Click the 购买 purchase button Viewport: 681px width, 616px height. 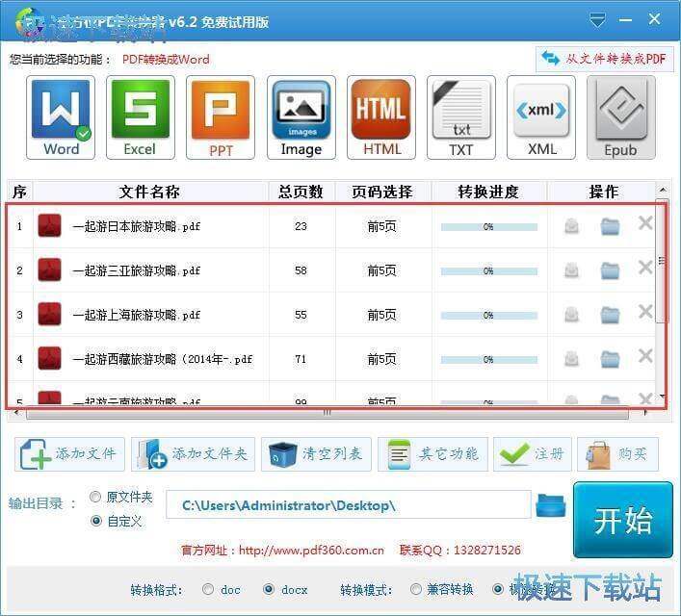617,454
